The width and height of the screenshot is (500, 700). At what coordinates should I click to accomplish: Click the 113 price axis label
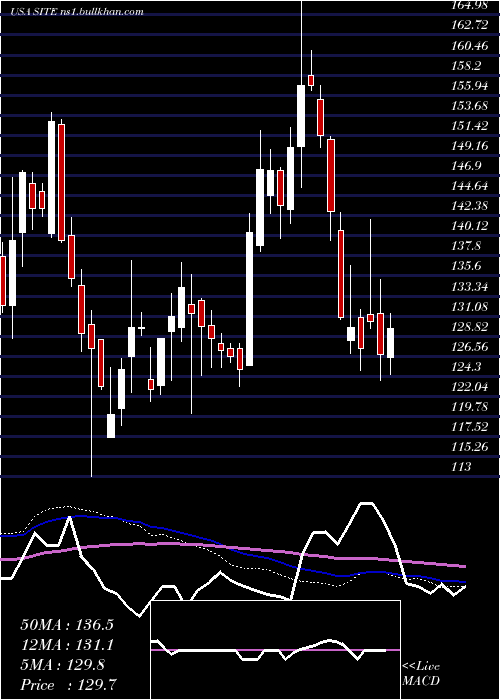[462, 467]
